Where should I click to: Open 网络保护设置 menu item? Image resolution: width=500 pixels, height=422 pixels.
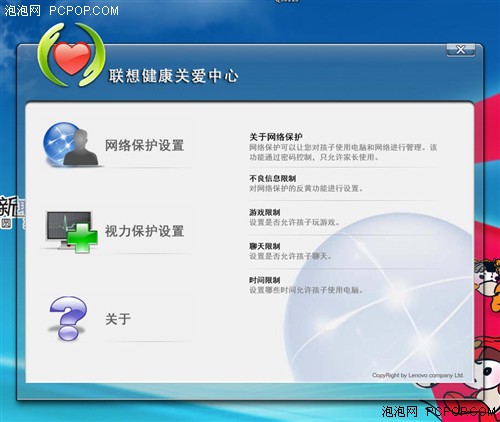[144, 145]
